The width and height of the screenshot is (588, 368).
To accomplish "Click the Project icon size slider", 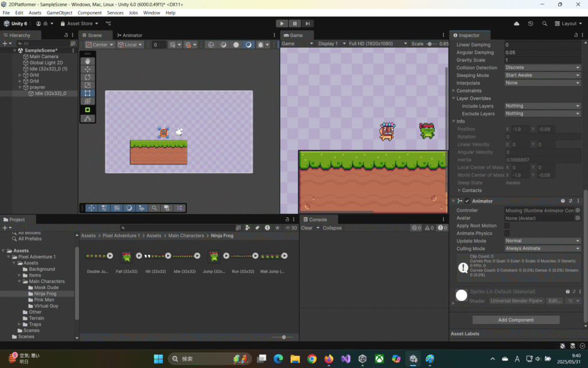I will coord(284,337).
